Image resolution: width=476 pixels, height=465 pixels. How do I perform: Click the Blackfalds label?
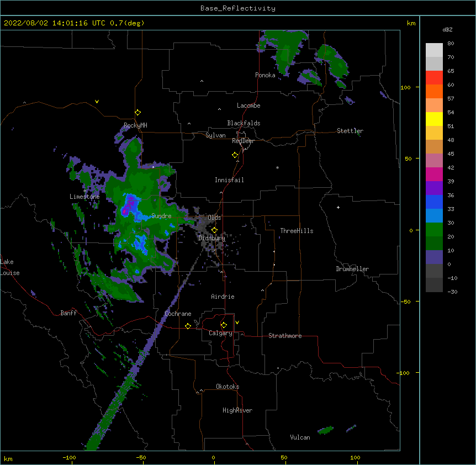click(244, 123)
